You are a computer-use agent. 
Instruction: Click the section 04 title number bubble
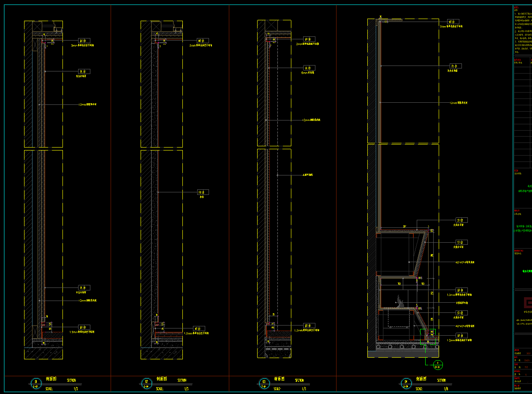(x=406, y=383)
